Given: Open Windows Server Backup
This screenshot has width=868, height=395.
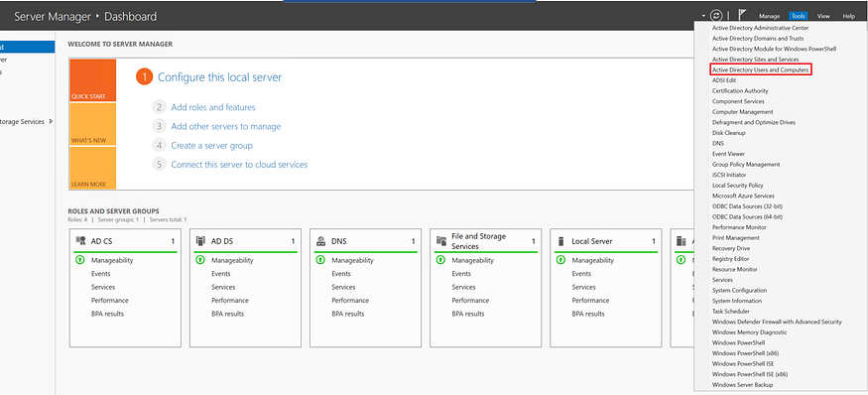Looking at the screenshot, I should point(742,385).
